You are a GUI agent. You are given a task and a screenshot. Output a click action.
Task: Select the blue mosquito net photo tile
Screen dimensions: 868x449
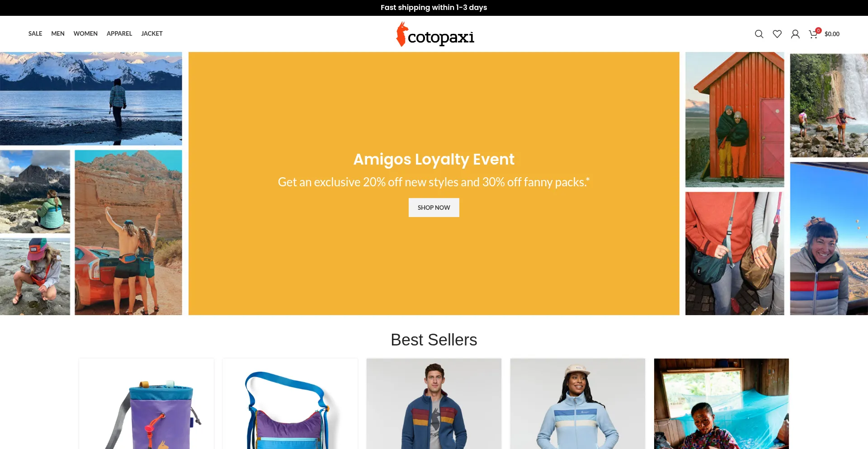pos(722,404)
